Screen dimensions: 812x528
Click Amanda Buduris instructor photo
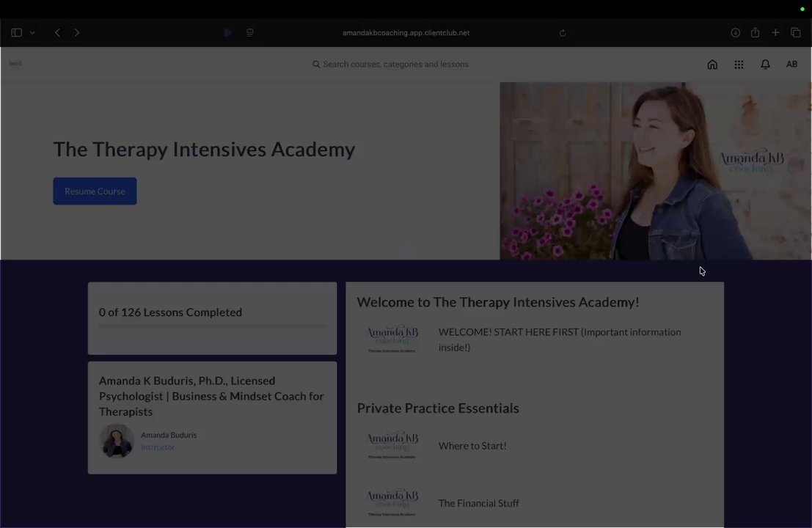click(117, 441)
